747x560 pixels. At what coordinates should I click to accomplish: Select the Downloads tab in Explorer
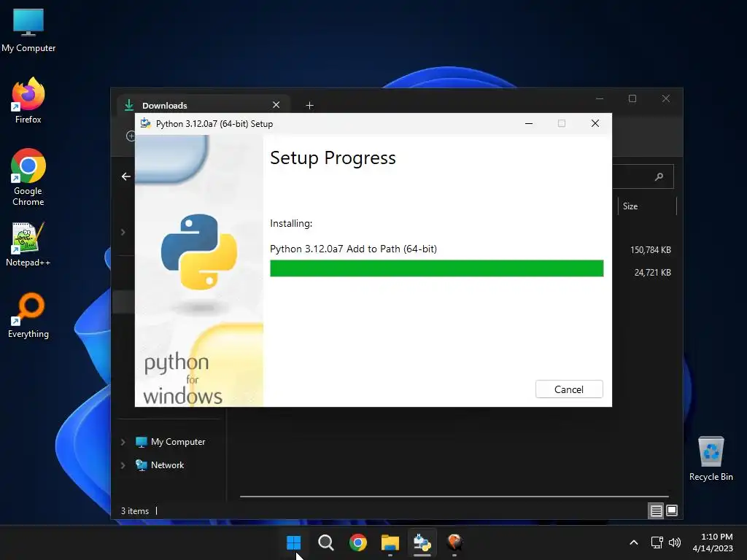[x=203, y=105]
